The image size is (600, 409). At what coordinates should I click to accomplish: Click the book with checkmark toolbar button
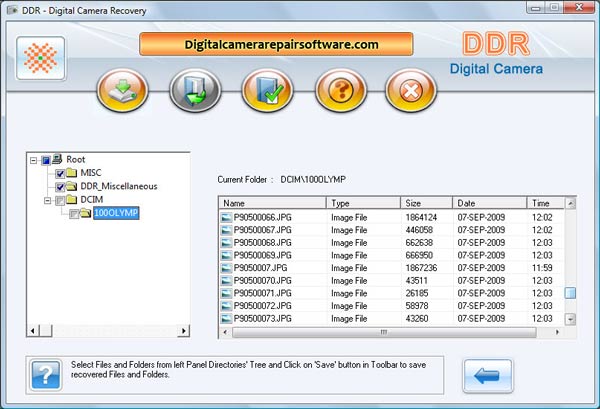[267, 91]
